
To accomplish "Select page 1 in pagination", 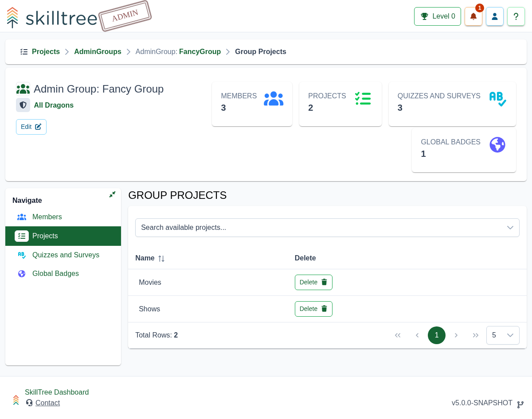I will 437,335.
